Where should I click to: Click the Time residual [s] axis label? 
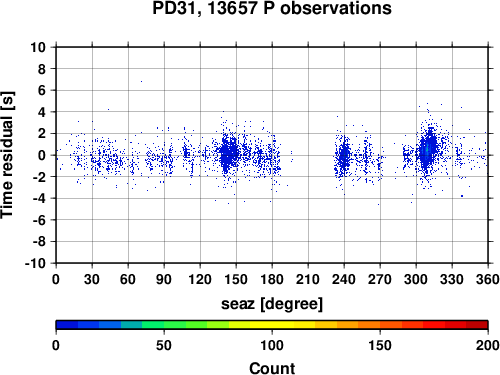7,155
